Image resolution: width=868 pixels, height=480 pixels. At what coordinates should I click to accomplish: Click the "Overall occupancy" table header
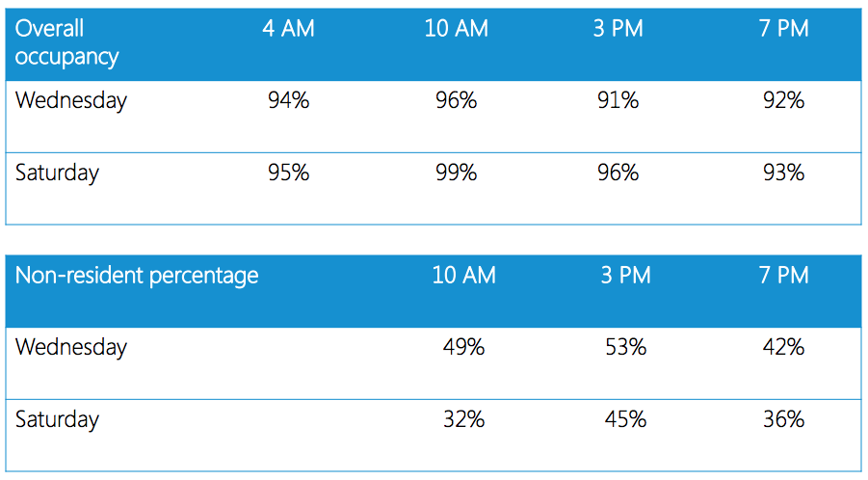(x=67, y=43)
